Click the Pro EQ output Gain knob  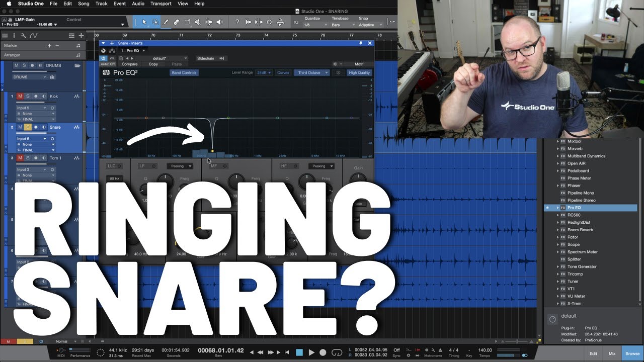(x=358, y=178)
